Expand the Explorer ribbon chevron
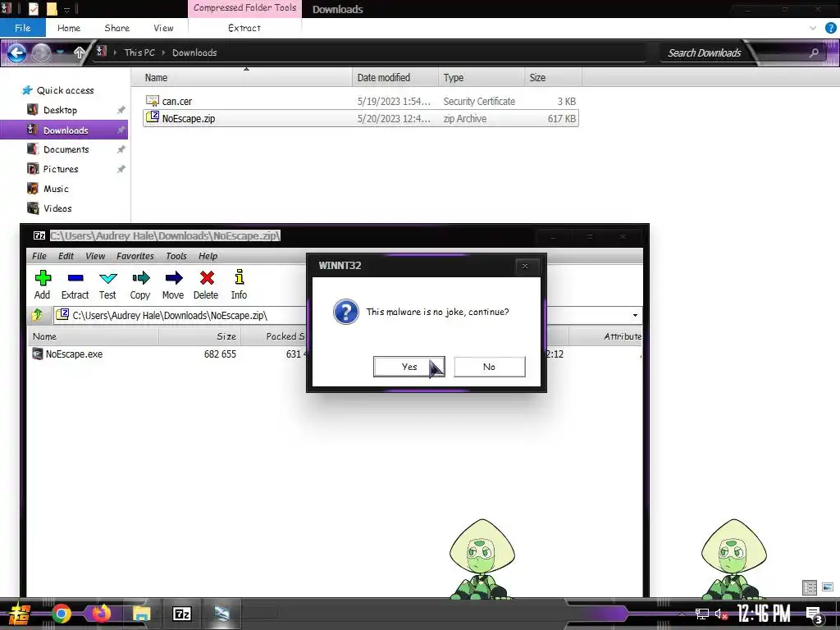Image resolution: width=840 pixels, height=630 pixels. coord(813,28)
